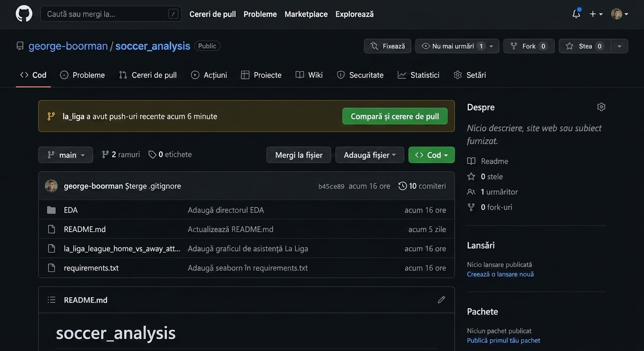The image size is (644, 351).
Task: Switch to the Cod tab
Action: tap(33, 75)
